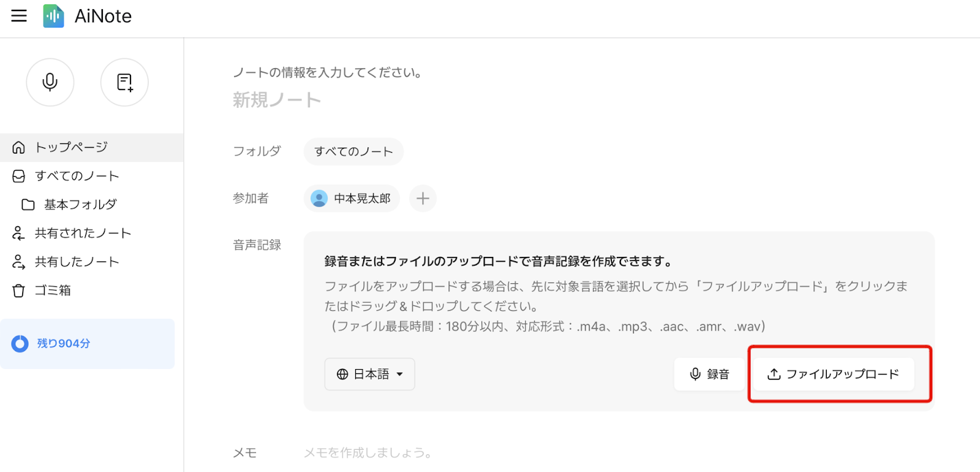Image resolution: width=980 pixels, height=472 pixels.
Task: Click the AiNote logo icon
Action: (x=53, y=16)
